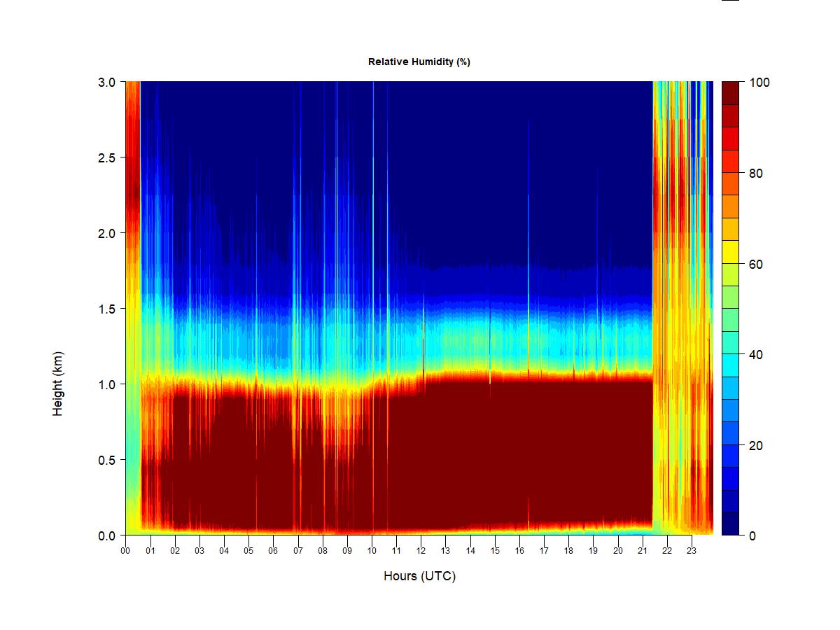
Task: Click the "Relative Humidity (%)" chart title
Action: (x=419, y=62)
